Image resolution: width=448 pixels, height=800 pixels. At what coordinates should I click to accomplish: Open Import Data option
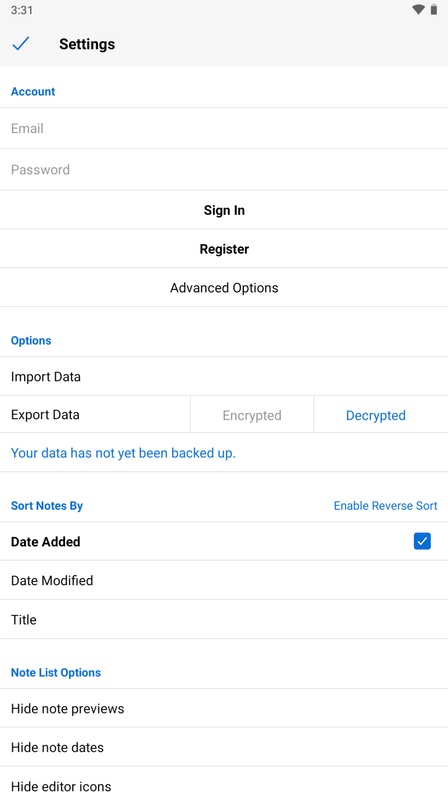tap(224, 377)
